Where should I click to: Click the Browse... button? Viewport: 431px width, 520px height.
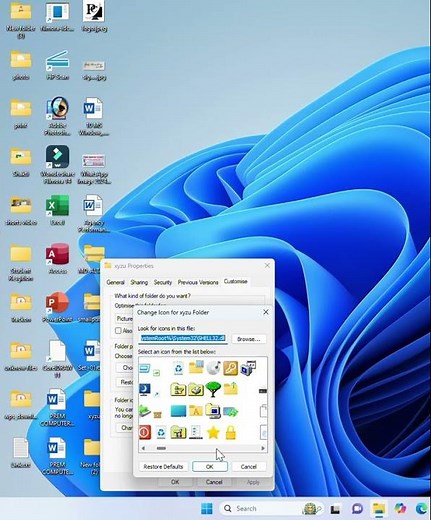tap(249, 339)
